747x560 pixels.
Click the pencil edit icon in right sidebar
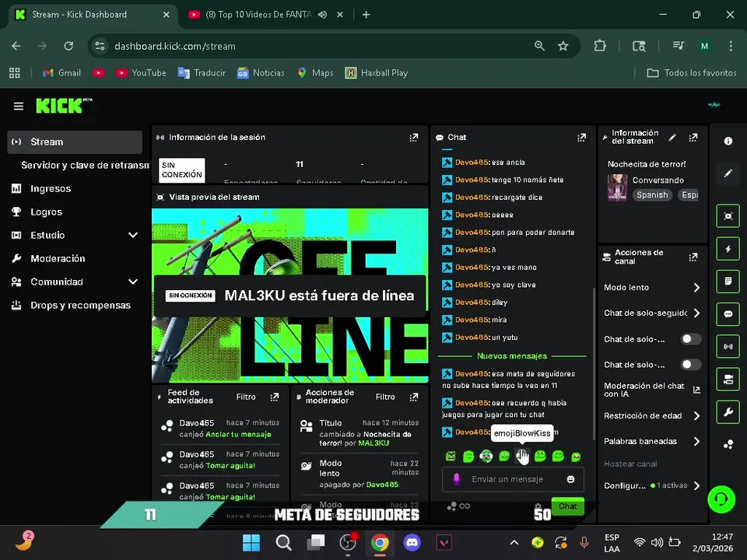[x=728, y=173]
